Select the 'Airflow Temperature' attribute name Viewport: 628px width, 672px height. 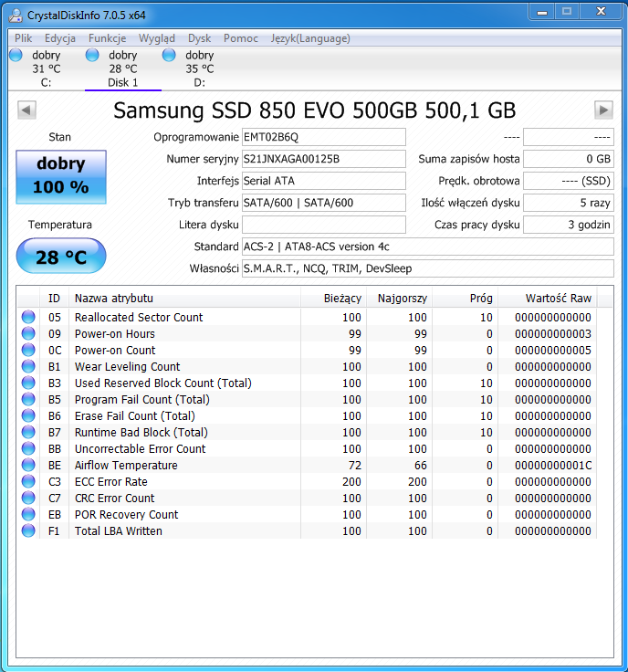(126, 466)
